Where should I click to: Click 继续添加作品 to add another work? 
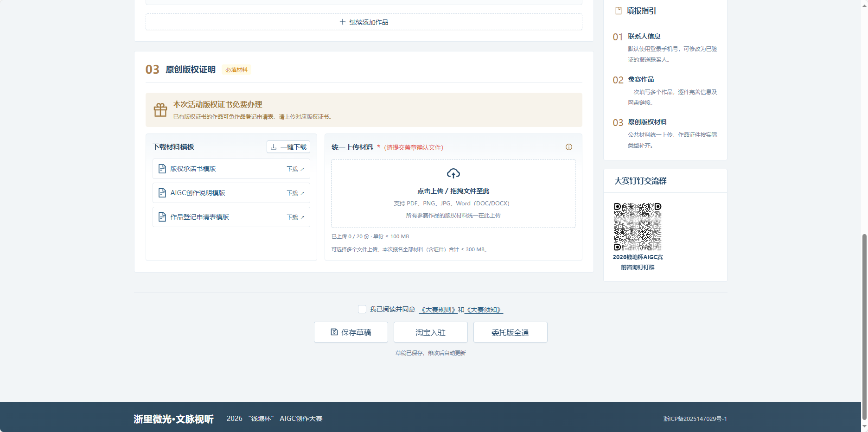[364, 22]
